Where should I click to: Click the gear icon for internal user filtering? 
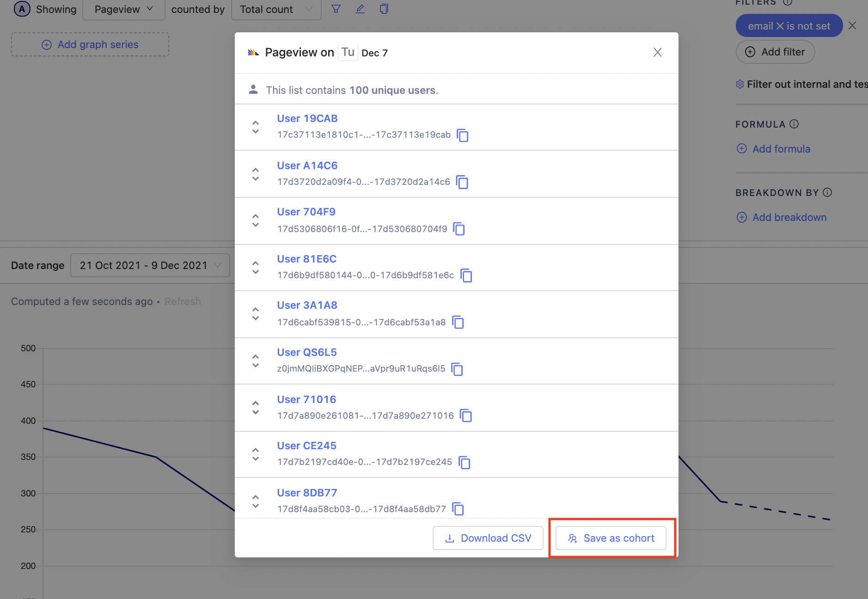tap(740, 84)
